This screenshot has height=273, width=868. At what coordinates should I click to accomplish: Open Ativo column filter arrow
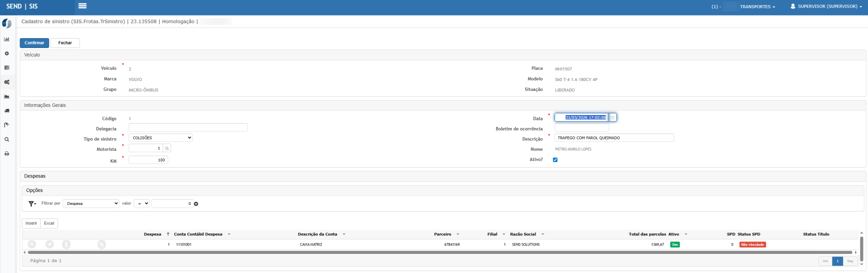(686, 234)
